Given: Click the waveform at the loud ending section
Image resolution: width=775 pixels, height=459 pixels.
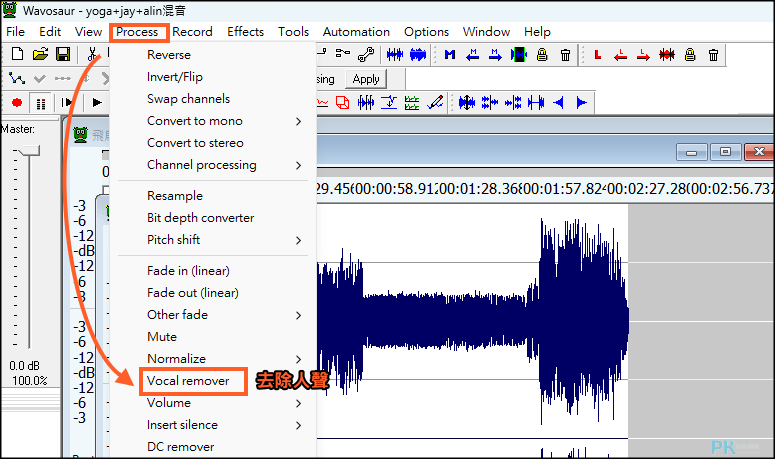Looking at the screenshot, I should click(x=583, y=321).
